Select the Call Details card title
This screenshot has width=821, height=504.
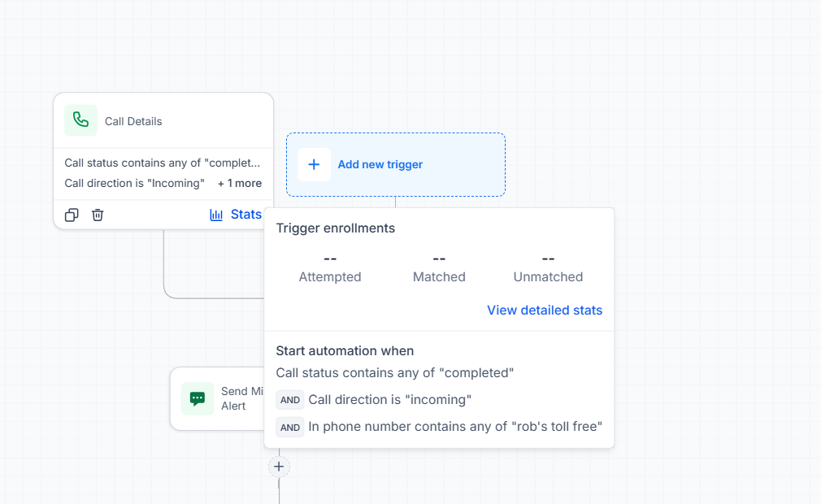(x=133, y=121)
